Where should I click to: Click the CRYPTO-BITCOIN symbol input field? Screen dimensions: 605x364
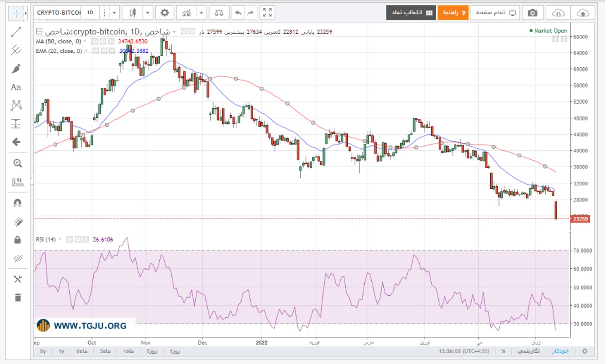coord(58,13)
